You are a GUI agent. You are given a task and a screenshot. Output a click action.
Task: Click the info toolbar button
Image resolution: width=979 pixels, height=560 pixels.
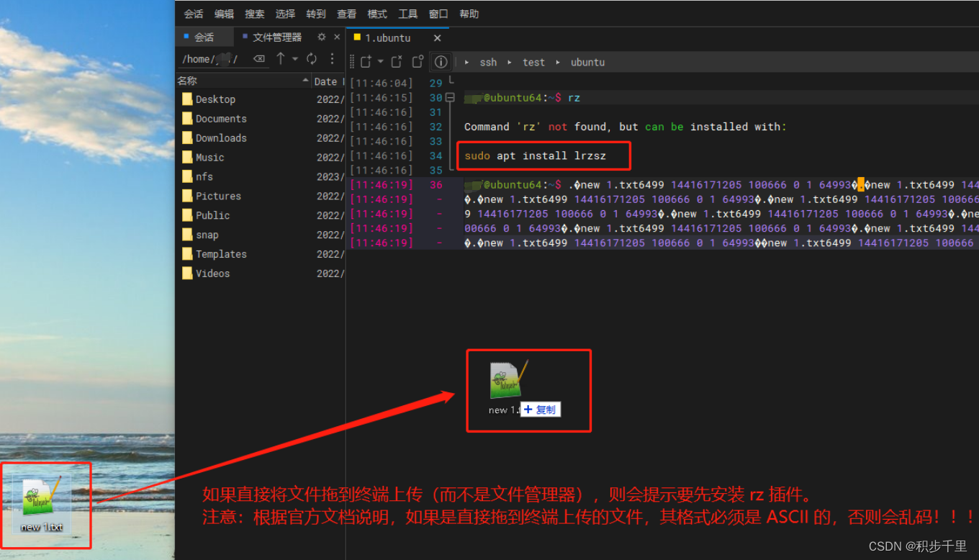[x=441, y=62]
